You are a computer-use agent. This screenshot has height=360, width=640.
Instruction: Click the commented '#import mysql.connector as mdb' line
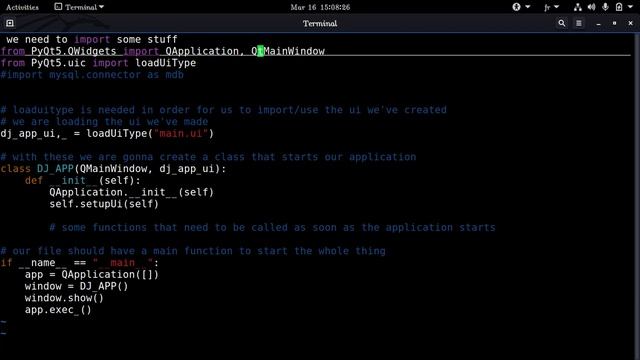pyautogui.click(x=92, y=75)
